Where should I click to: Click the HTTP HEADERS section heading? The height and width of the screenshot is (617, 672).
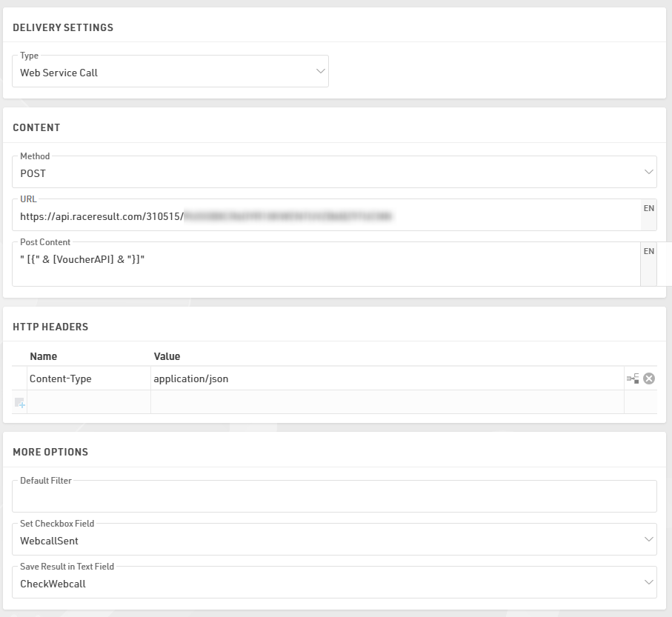[x=50, y=327]
